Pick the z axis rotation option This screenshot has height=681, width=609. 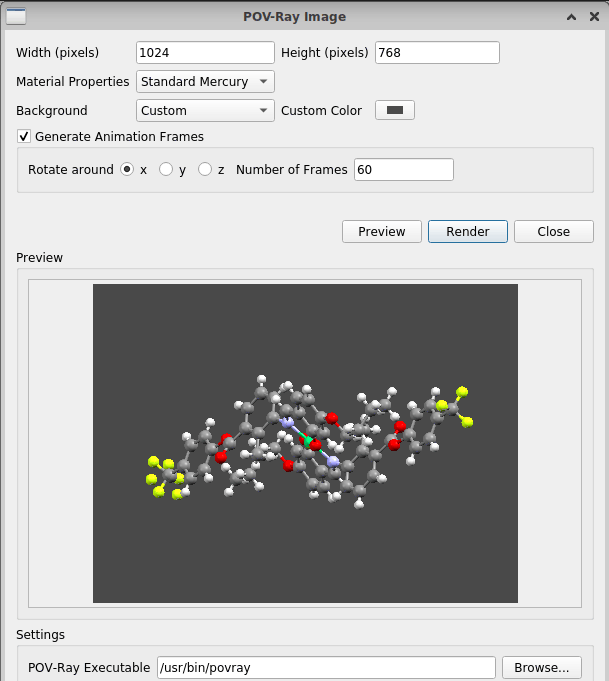(x=205, y=170)
